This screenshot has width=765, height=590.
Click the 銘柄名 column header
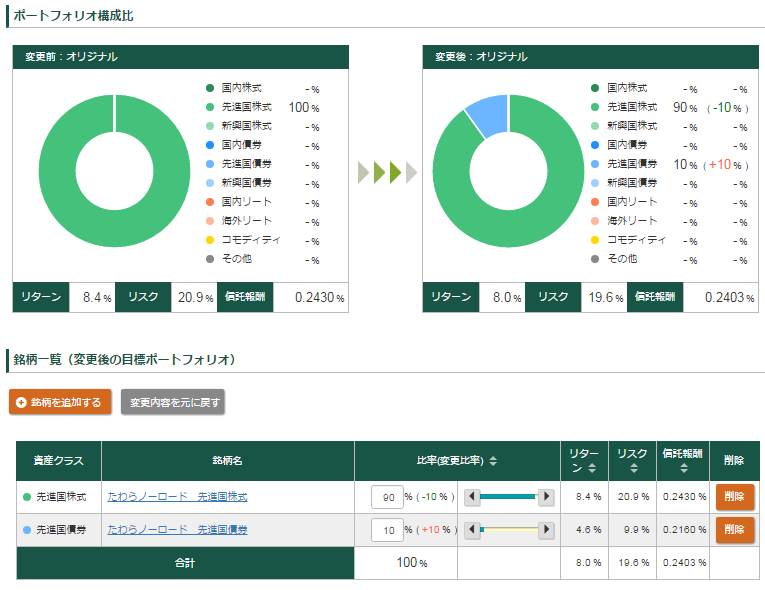point(228,461)
